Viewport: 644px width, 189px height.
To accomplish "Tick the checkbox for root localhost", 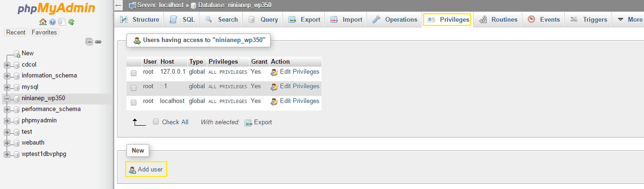I will [134, 103].
